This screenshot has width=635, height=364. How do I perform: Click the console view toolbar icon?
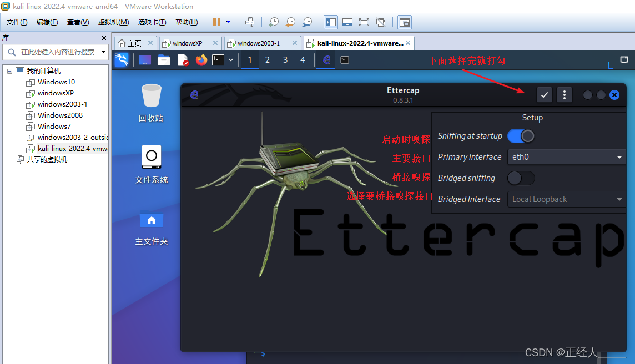point(347,22)
